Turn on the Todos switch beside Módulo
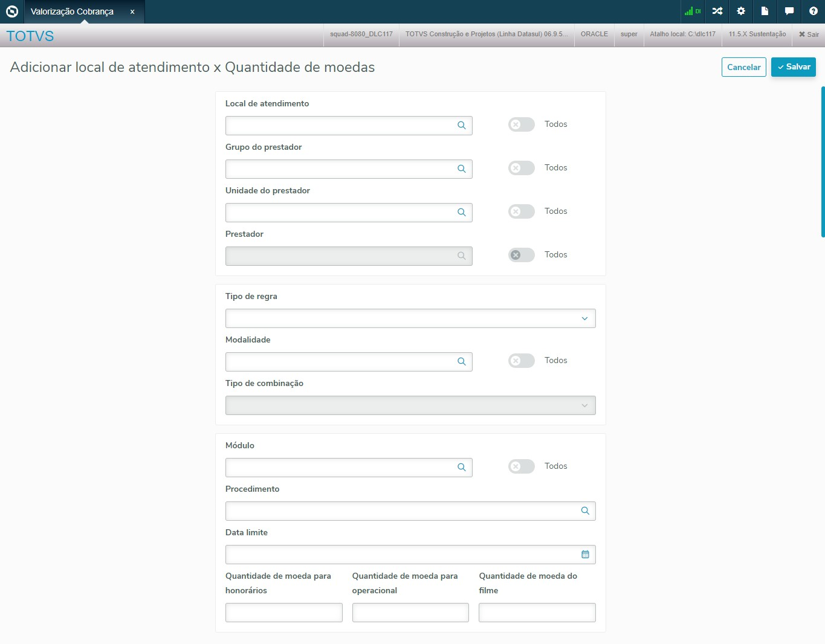This screenshot has height=644, width=825. click(521, 466)
